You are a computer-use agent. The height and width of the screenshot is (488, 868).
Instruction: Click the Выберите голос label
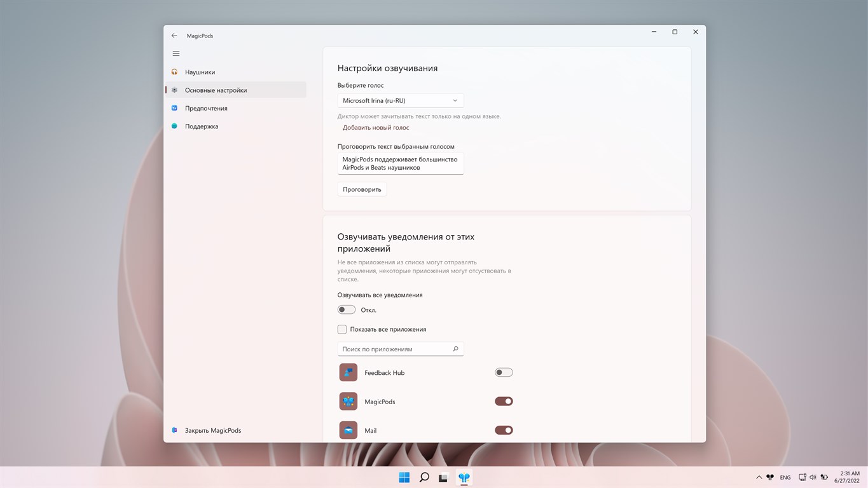361,85
